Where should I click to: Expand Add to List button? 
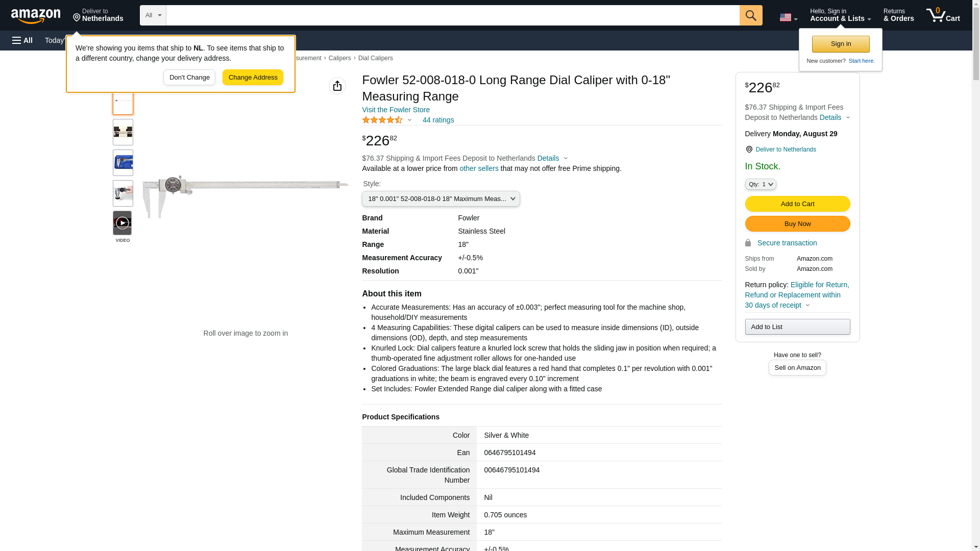coord(797,327)
